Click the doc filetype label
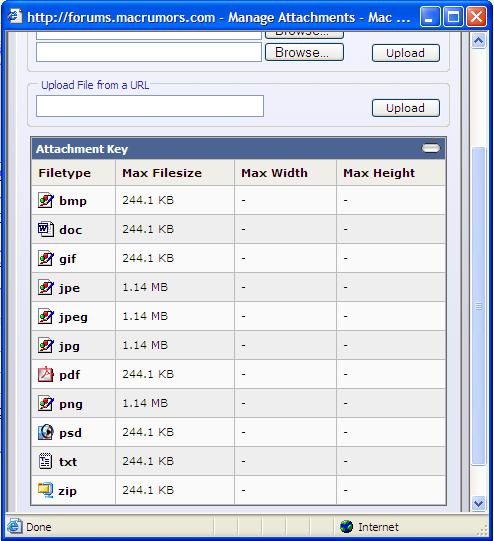494x541 pixels. point(71,229)
